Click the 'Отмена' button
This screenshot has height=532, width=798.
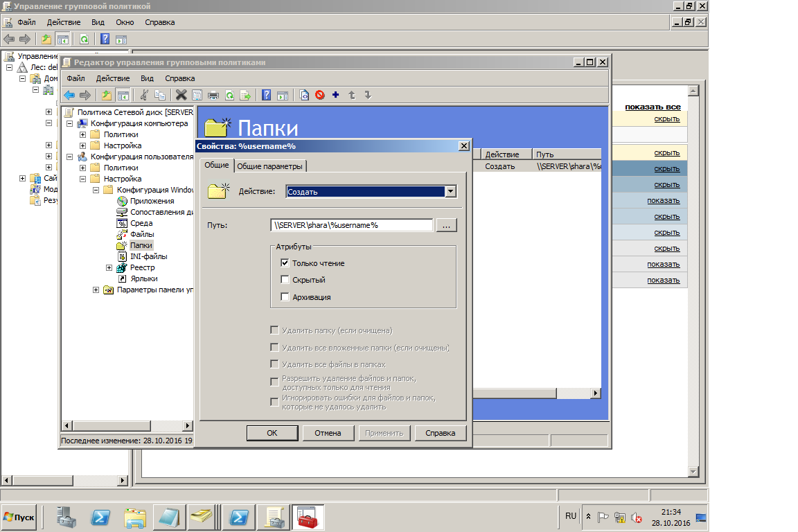click(328, 433)
